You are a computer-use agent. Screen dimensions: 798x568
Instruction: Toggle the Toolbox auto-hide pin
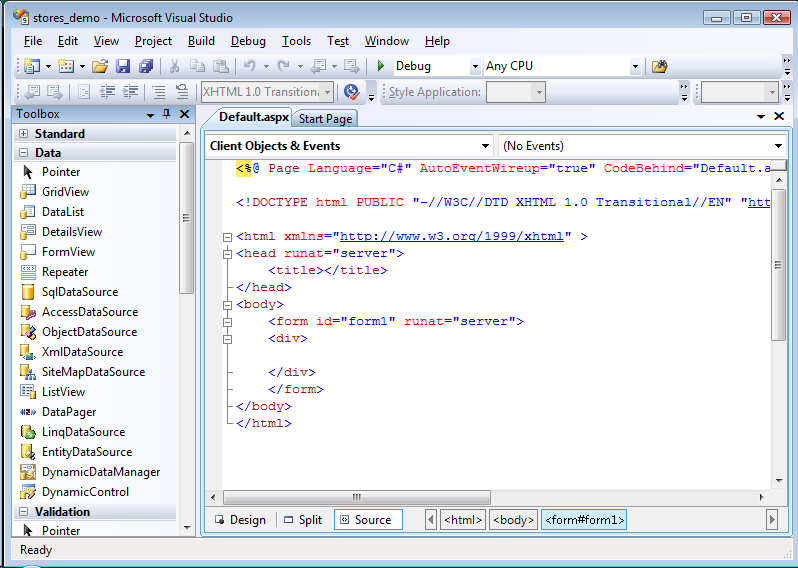pos(166,114)
